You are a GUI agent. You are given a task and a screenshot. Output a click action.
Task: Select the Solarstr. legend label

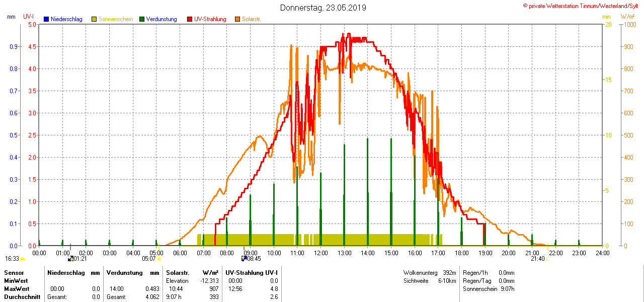pyautogui.click(x=252, y=19)
